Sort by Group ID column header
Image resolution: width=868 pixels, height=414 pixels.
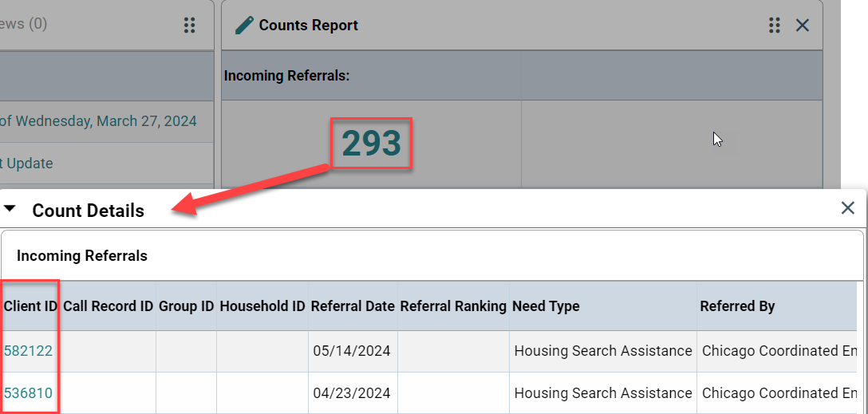tap(186, 306)
